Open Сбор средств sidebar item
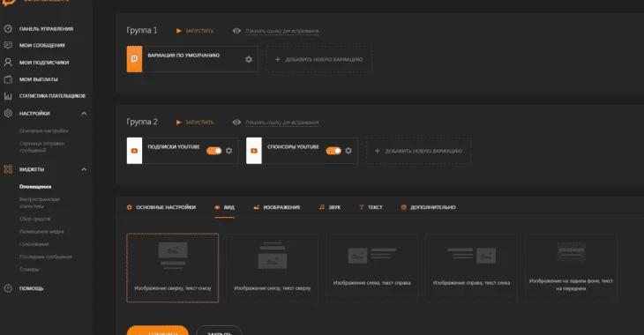 (34, 219)
